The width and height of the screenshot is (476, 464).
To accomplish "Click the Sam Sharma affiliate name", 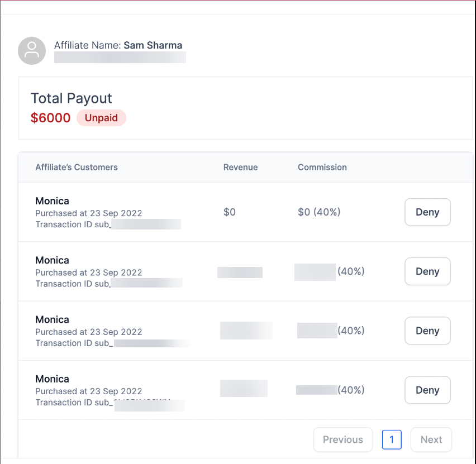I will click(x=153, y=45).
